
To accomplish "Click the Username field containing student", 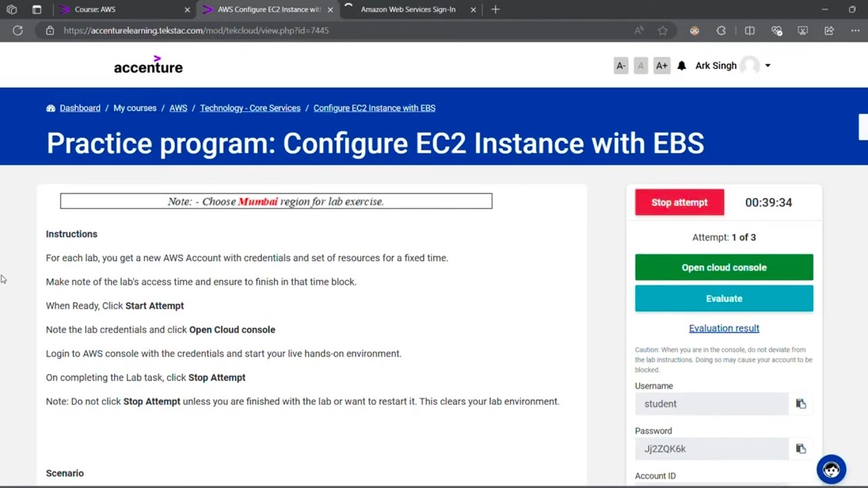I will point(711,404).
